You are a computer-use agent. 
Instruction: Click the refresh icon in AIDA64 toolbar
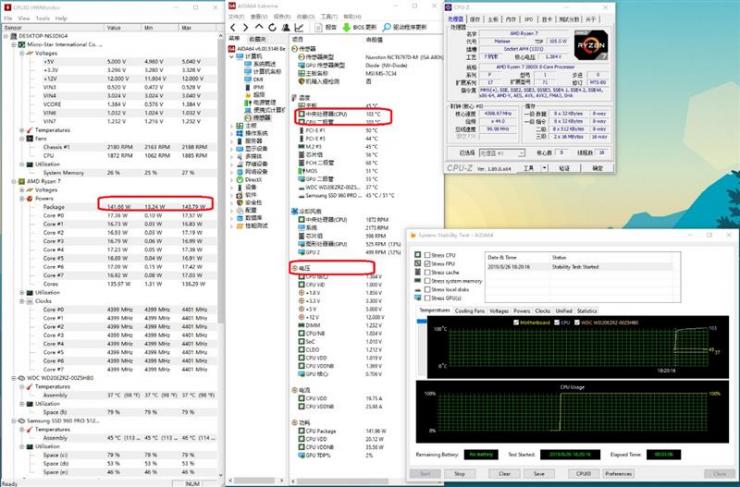pos(272,27)
